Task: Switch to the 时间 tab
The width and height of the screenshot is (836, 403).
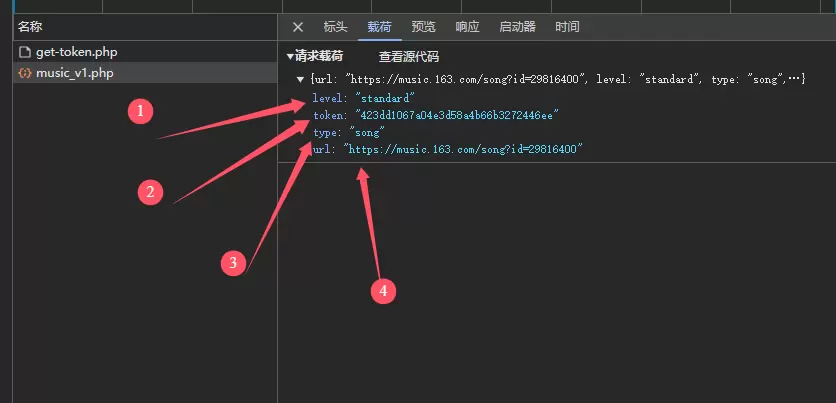Action: pos(567,27)
